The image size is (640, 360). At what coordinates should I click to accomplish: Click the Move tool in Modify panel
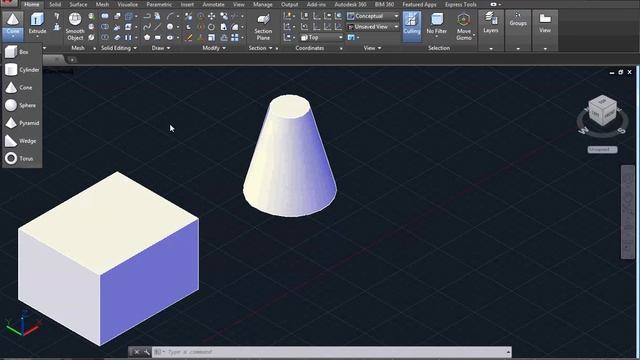coord(211,16)
